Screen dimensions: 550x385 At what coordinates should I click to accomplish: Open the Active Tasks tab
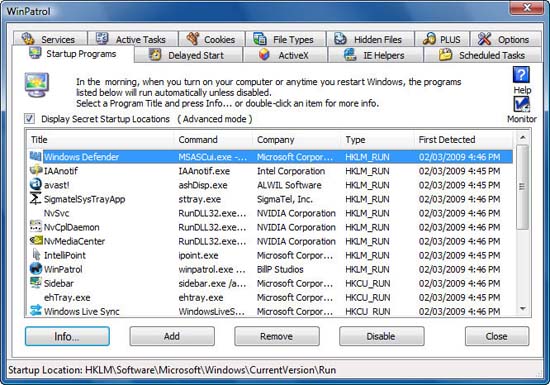(133, 39)
